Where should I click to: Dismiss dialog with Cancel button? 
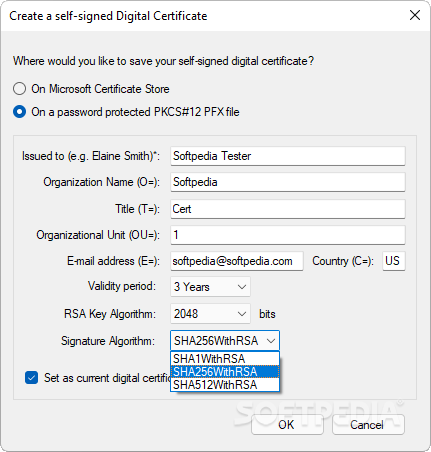click(368, 425)
